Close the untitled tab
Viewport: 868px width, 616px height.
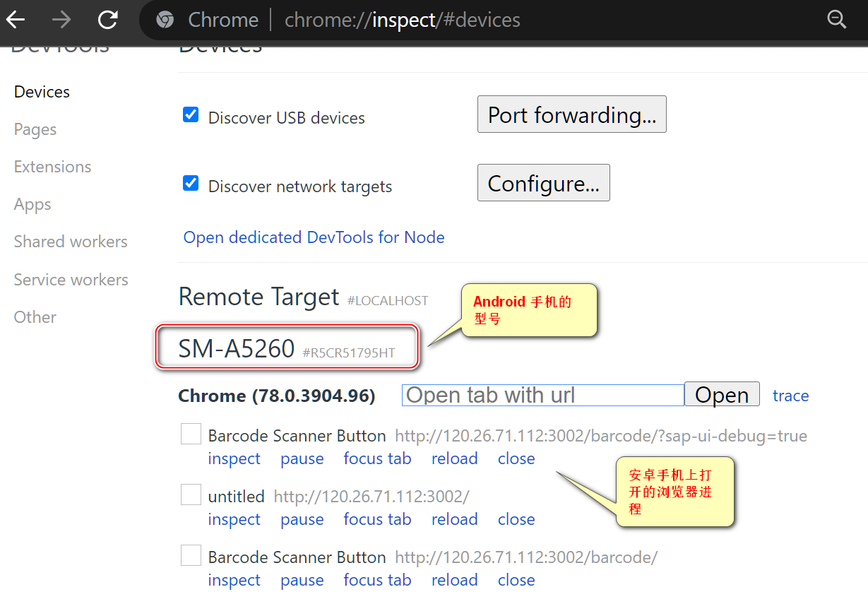(x=516, y=519)
